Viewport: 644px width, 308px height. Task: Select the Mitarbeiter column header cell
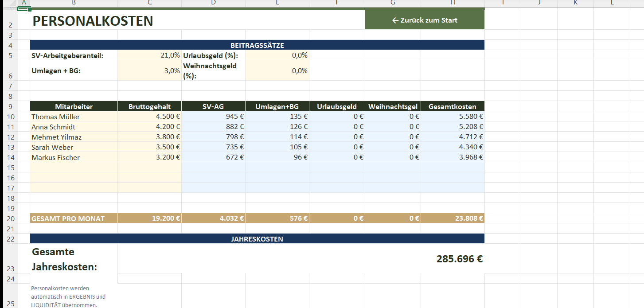74,106
